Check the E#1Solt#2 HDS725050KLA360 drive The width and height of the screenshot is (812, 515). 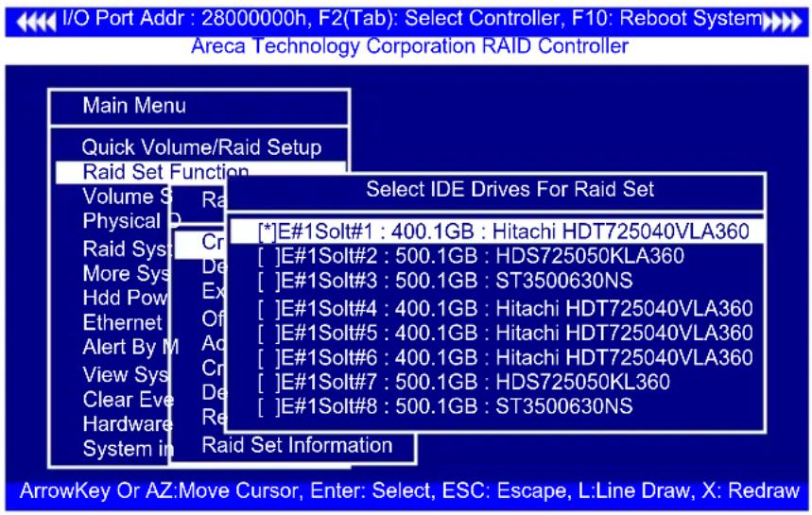point(268,256)
